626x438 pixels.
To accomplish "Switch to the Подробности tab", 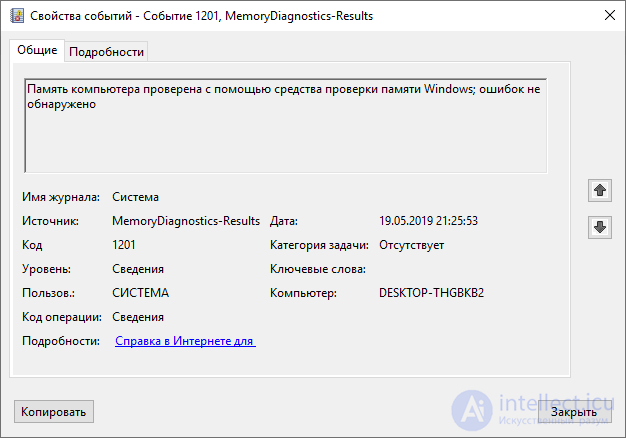I will pyautogui.click(x=106, y=52).
